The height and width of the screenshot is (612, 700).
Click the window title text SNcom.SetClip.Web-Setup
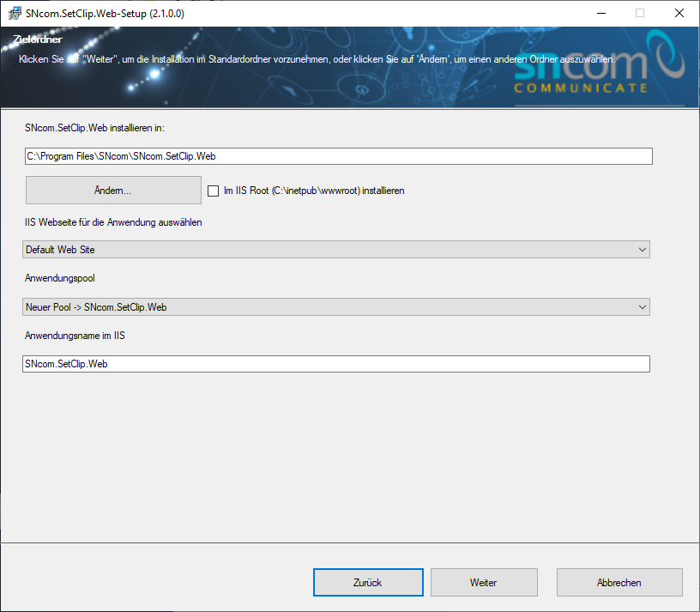click(x=105, y=14)
